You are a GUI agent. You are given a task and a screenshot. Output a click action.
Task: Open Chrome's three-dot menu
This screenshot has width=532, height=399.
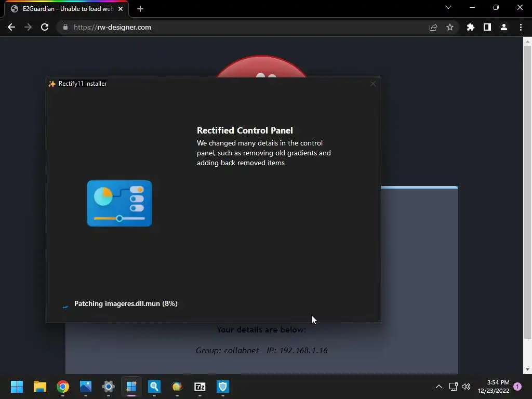521,27
